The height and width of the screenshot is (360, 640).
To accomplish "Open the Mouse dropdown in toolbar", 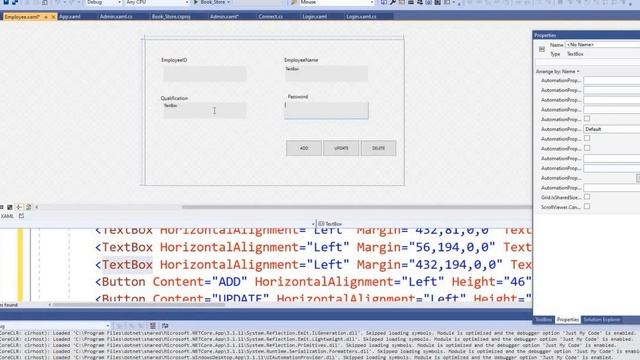I will (x=337, y=2).
